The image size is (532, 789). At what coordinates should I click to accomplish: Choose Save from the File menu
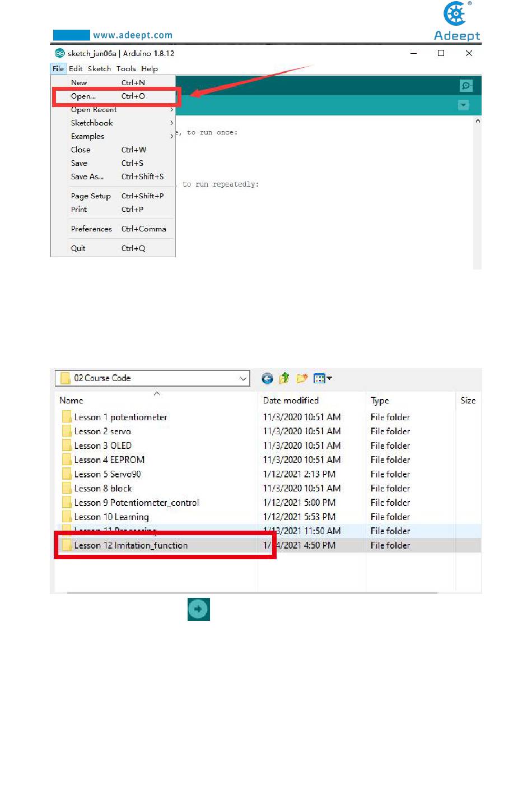[113, 163]
